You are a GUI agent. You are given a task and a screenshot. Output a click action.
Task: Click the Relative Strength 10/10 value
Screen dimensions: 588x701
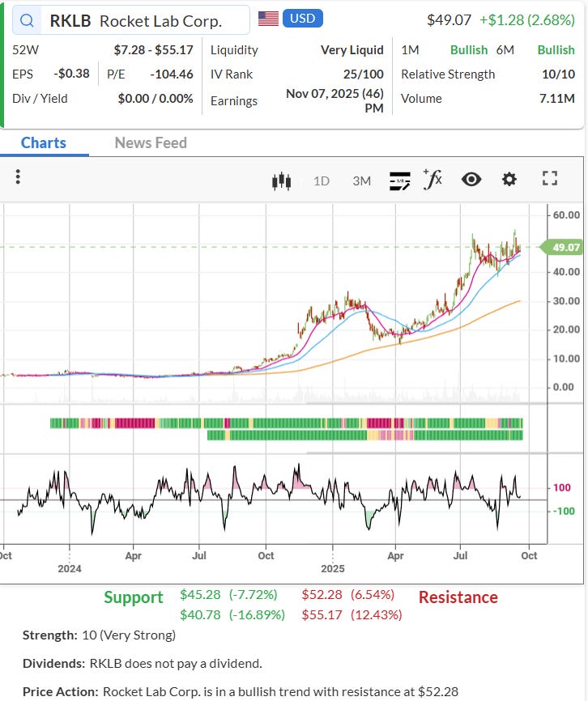tap(558, 74)
